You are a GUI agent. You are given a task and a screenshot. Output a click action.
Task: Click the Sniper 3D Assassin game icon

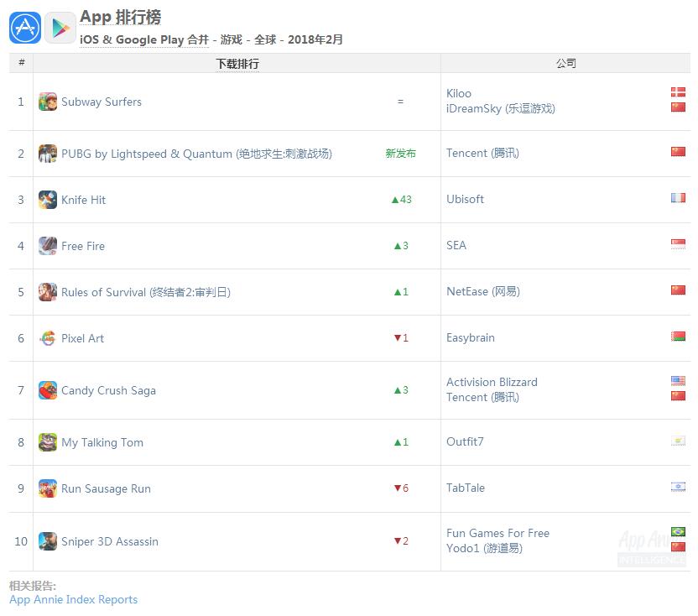click(x=48, y=541)
